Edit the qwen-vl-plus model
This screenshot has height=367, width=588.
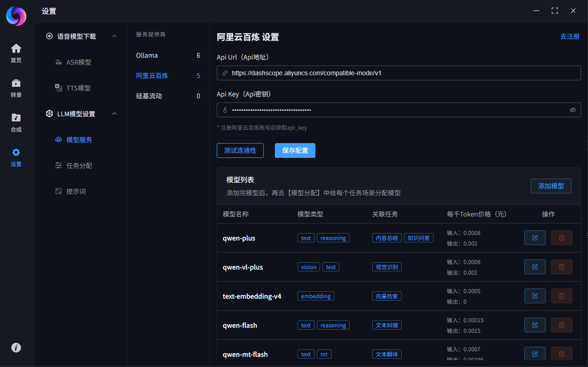point(535,267)
